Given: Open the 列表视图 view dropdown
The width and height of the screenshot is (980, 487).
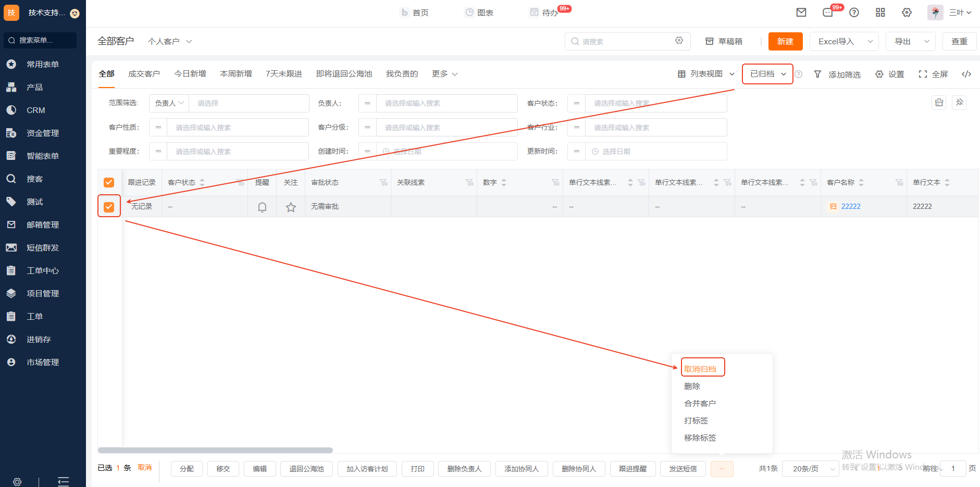Looking at the screenshot, I should pos(706,74).
